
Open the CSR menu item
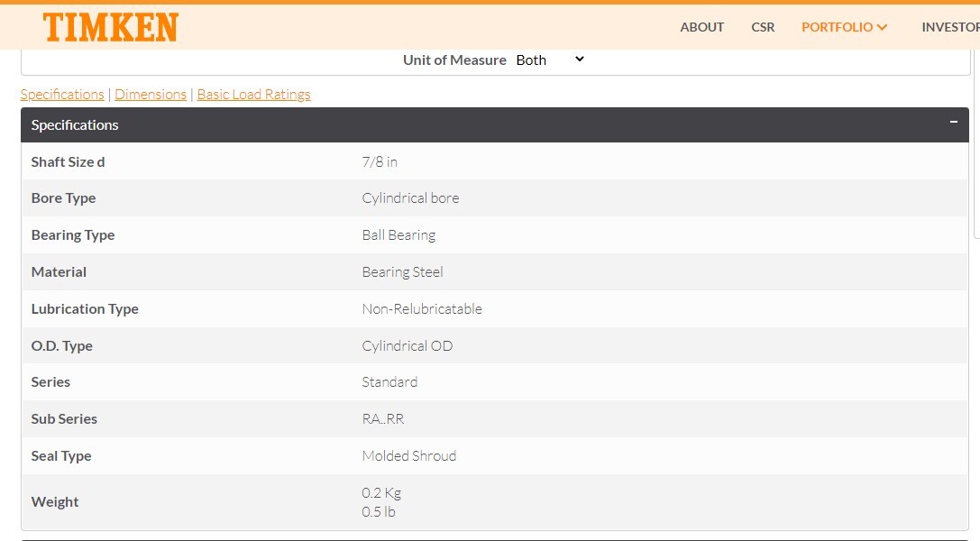(x=763, y=27)
